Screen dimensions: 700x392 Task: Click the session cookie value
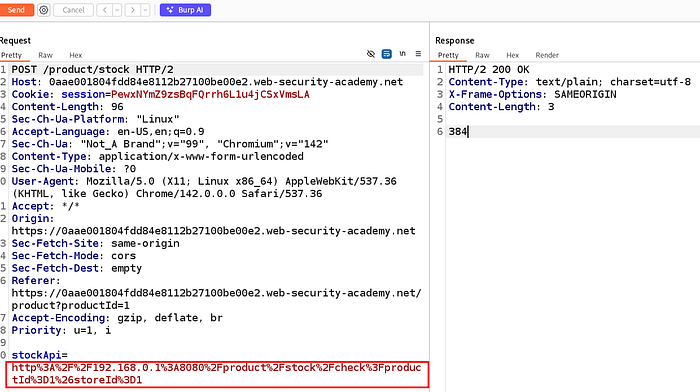tap(210, 95)
